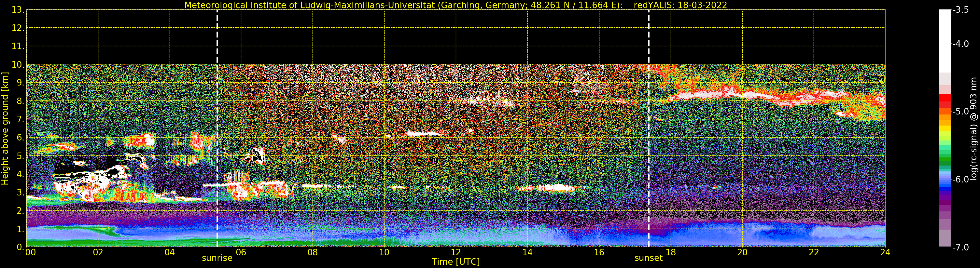Screen dimensions: 980x268
Task: Click time axis tick "20"
Action: pos(742,252)
